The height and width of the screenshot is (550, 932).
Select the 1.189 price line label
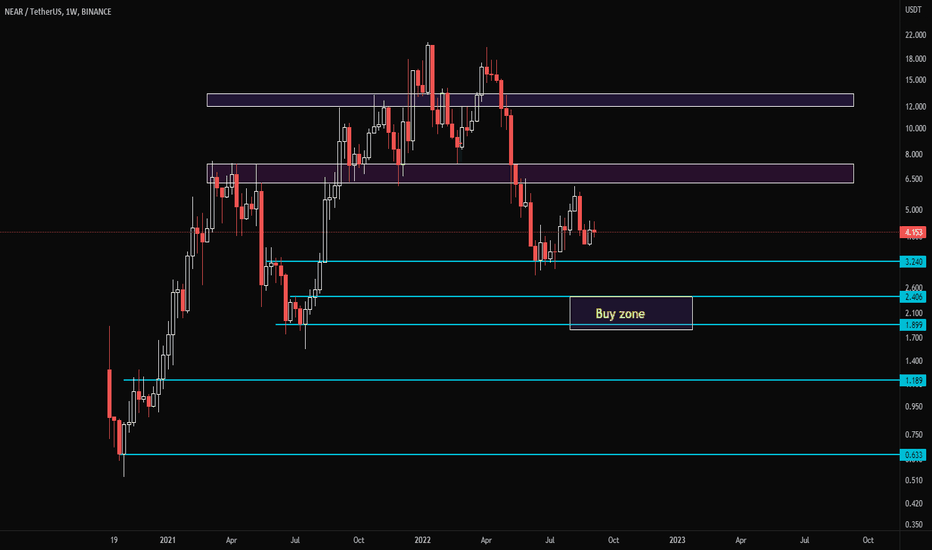(x=913, y=380)
